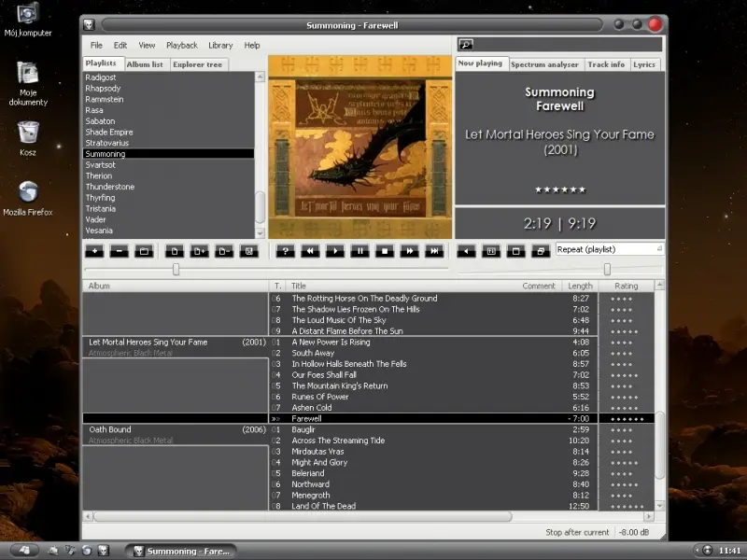The height and width of the screenshot is (560, 747).
Task: Click horizontal scrollbar right arrow
Action: coord(648,516)
